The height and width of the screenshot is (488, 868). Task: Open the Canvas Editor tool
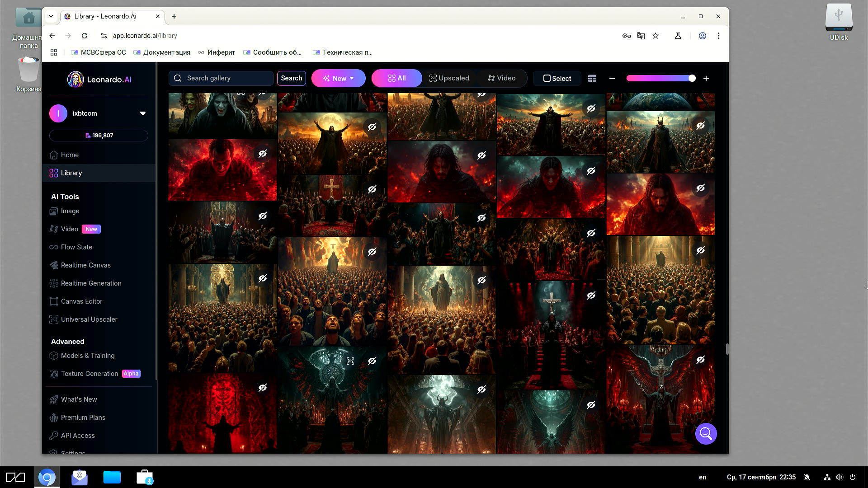(x=81, y=301)
